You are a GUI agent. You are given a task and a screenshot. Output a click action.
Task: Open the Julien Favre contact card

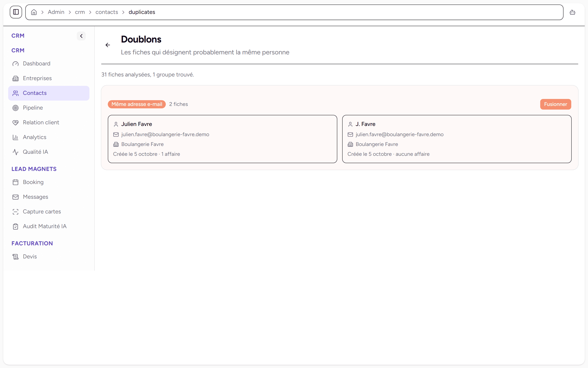click(x=222, y=139)
